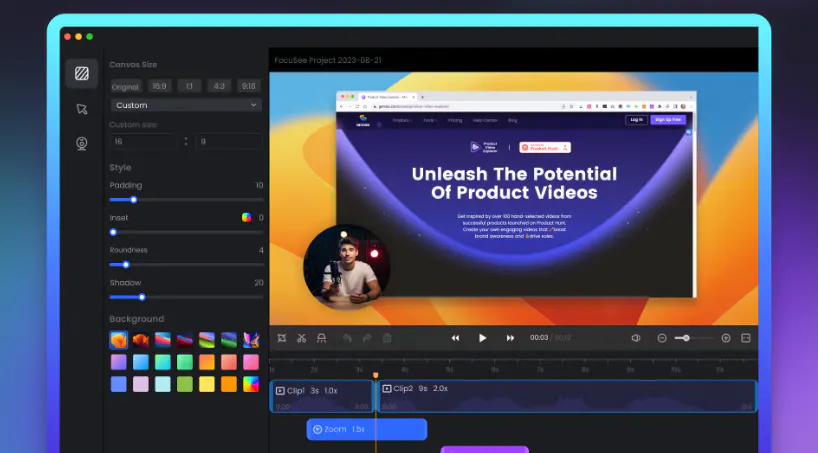
Task: Click the timeline zoom slider handle
Action: click(687, 338)
